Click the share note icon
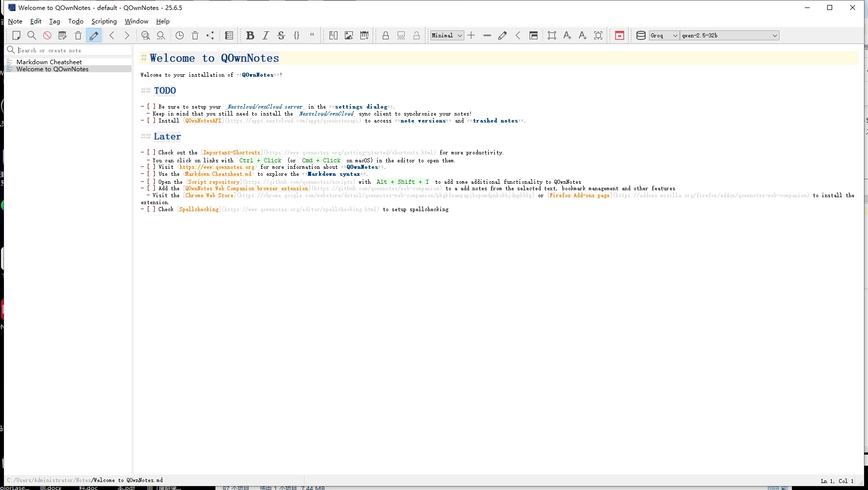The image size is (868, 490). (211, 35)
